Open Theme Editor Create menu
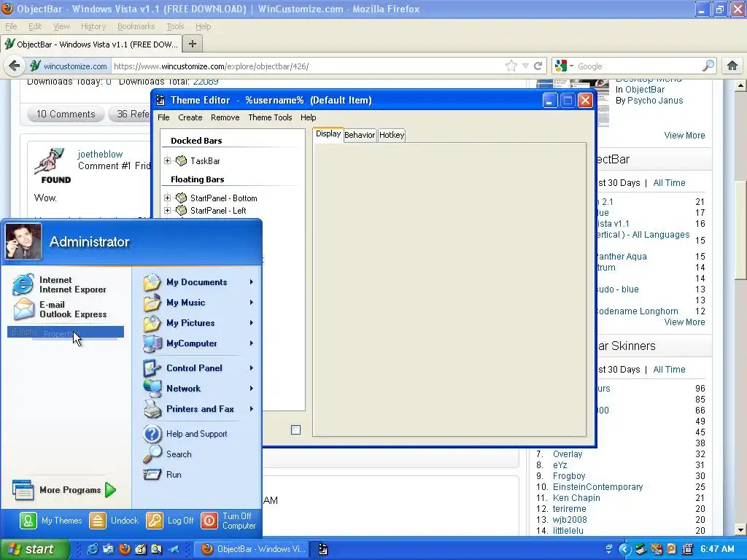 190,117
